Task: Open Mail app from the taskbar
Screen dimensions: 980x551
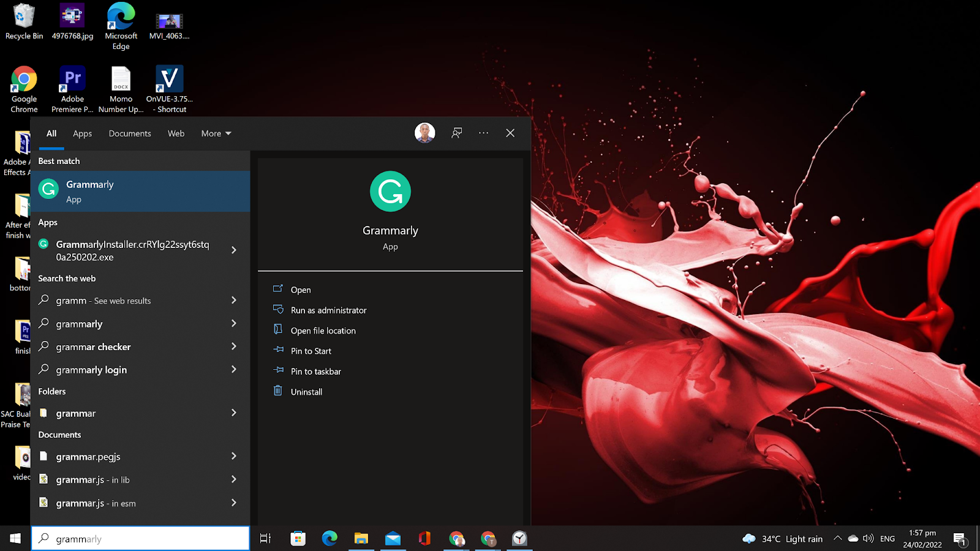Action: coord(393,539)
